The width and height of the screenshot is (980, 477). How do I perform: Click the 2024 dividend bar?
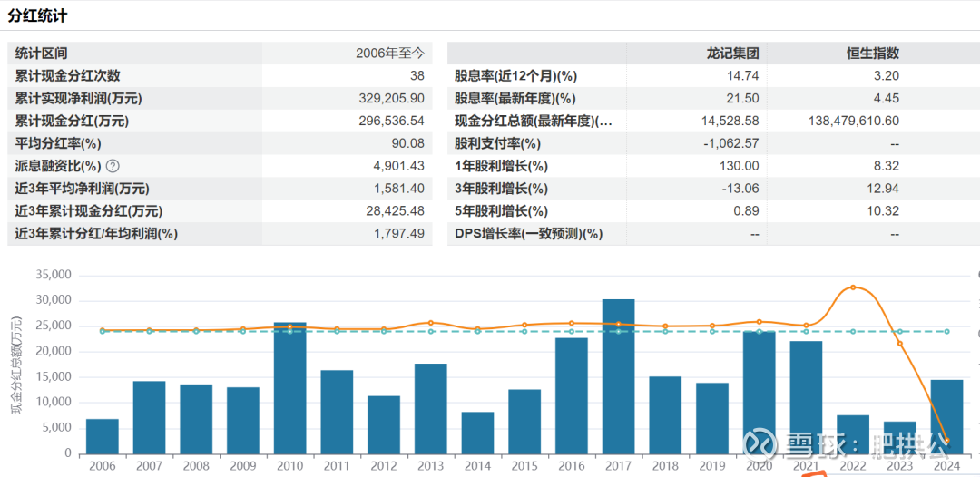(946, 417)
